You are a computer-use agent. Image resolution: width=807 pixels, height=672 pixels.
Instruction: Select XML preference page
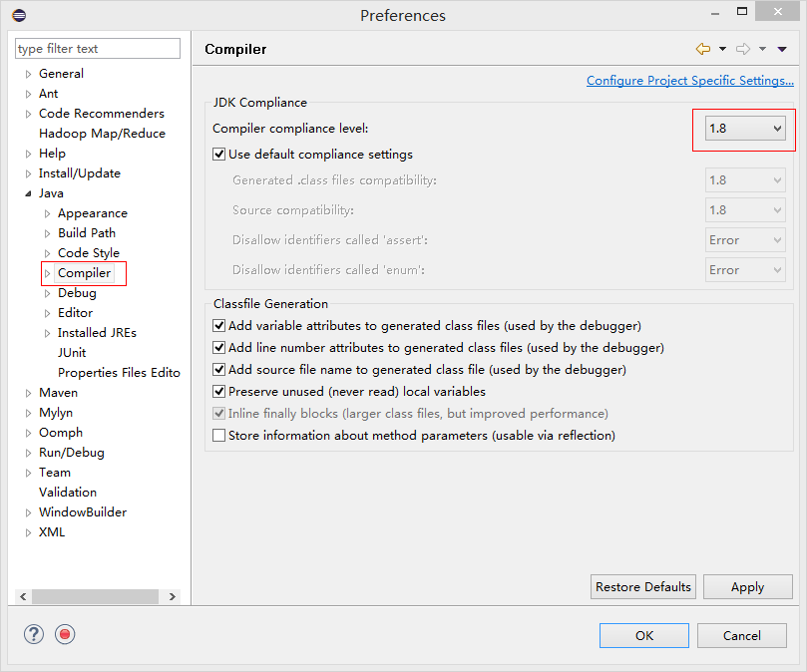[52, 532]
